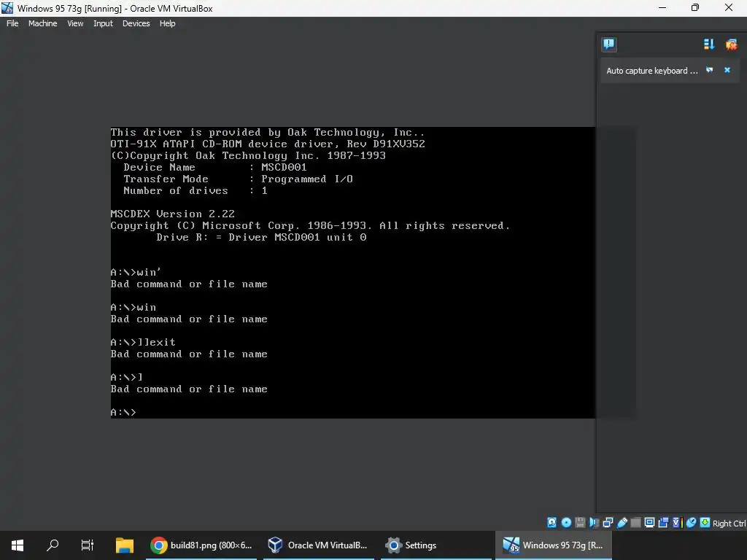This screenshot has height=560, width=747.
Task: Click the notification sort order icon
Action: [x=709, y=44]
